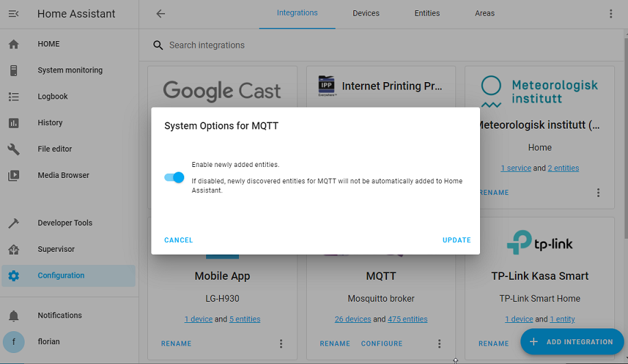Click the LG-H930 device name
The image size is (628, 364).
point(223,298)
